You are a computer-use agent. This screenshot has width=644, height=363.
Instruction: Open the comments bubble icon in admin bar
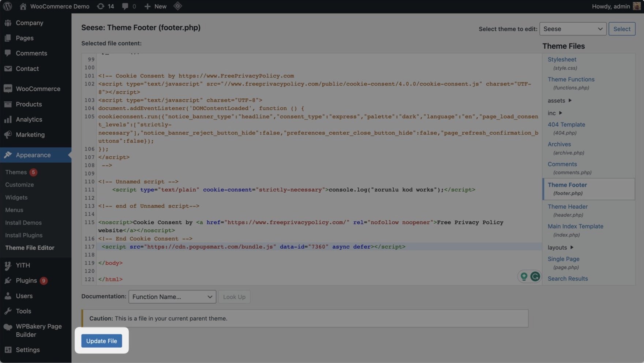[x=125, y=6]
